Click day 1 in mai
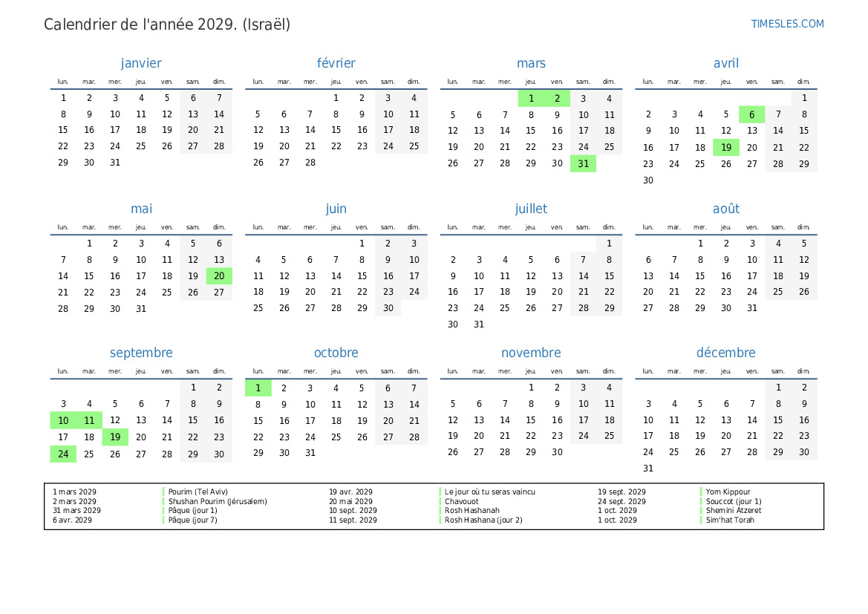The height and width of the screenshot is (614, 868). (x=89, y=243)
